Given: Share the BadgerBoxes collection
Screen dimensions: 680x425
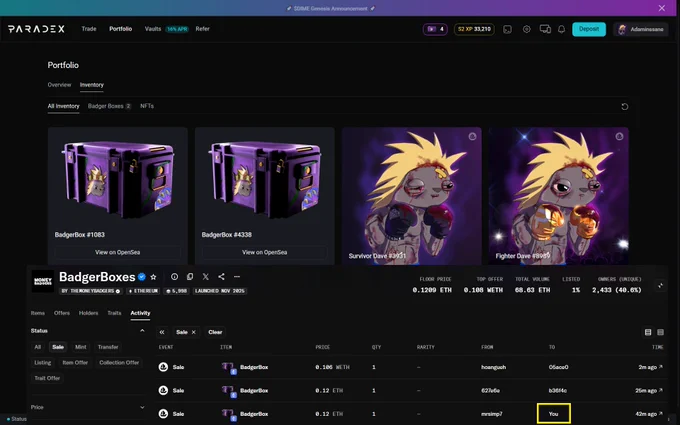Looking at the screenshot, I should (221, 276).
